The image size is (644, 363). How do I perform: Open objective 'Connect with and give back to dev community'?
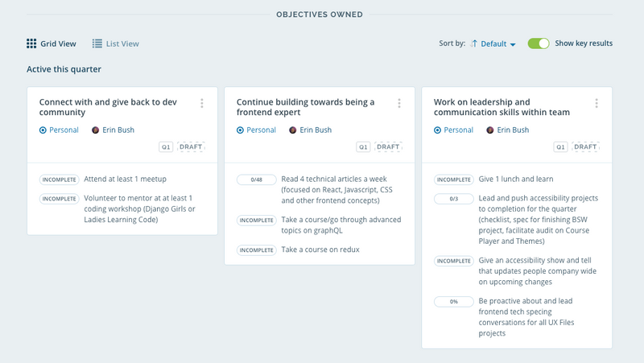point(108,107)
